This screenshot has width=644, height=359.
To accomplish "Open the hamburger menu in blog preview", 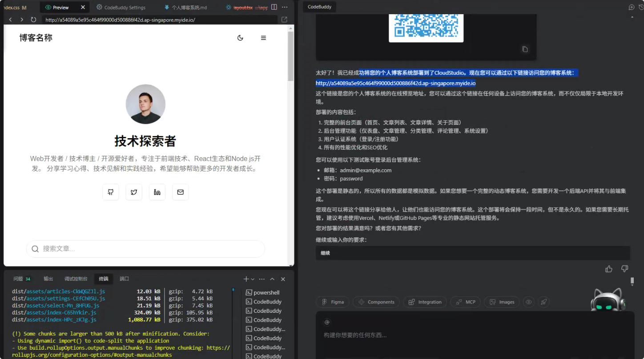I will 263,38.
